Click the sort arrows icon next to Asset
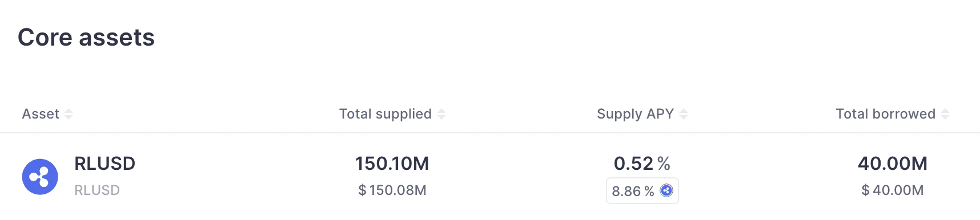The height and width of the screenshot is (220, 980). [69, 114]
